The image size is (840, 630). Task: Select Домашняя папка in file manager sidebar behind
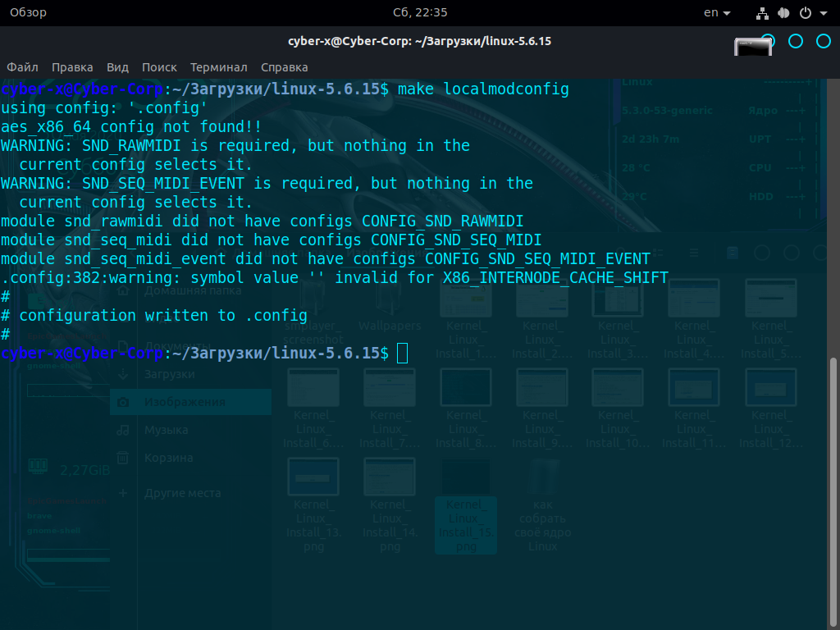coord(192,291)
